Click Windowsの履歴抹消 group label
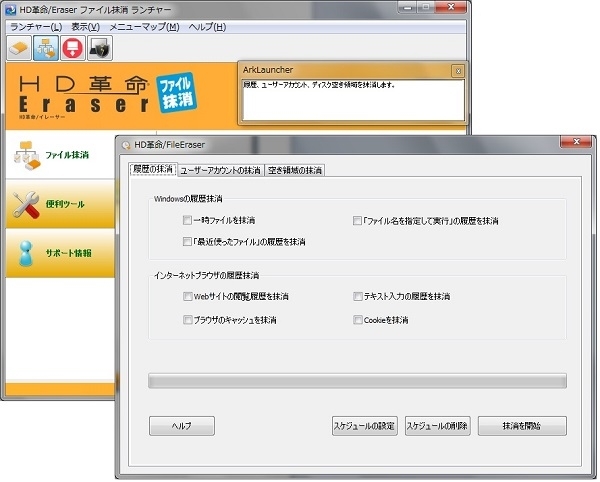Image resolution: width=600 pixels, height=482 pixels. point(188,199)
